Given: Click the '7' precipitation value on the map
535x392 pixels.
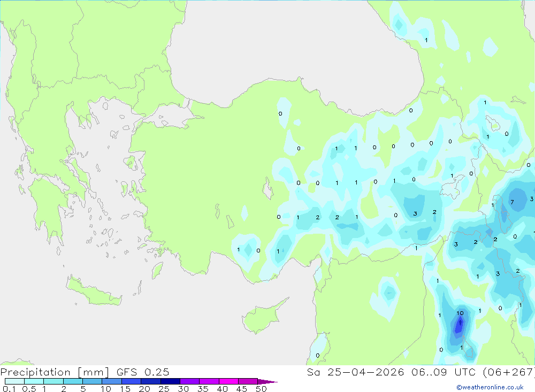Looking at the screenshot, I should 512,202.
